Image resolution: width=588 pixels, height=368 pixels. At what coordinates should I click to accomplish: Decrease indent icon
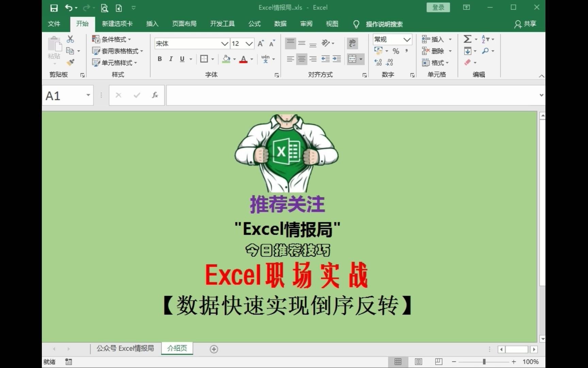click(x=325, y=59)
